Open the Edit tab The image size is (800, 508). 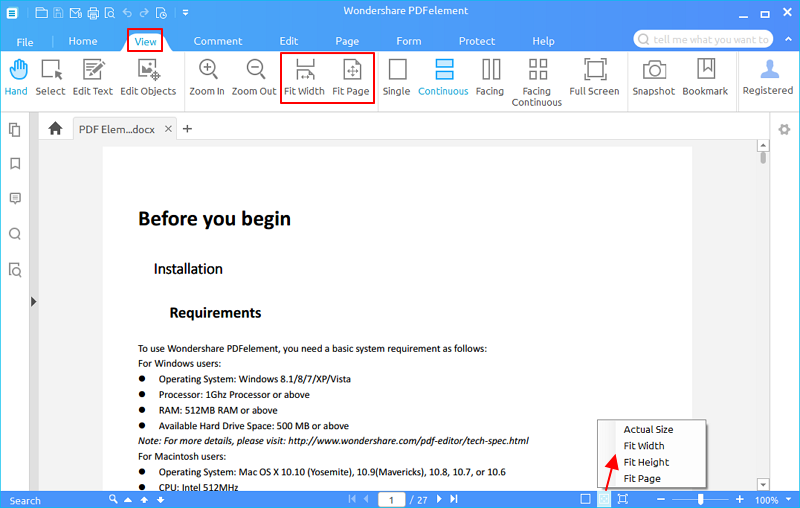pyautogui.click(x=289, y=41)
